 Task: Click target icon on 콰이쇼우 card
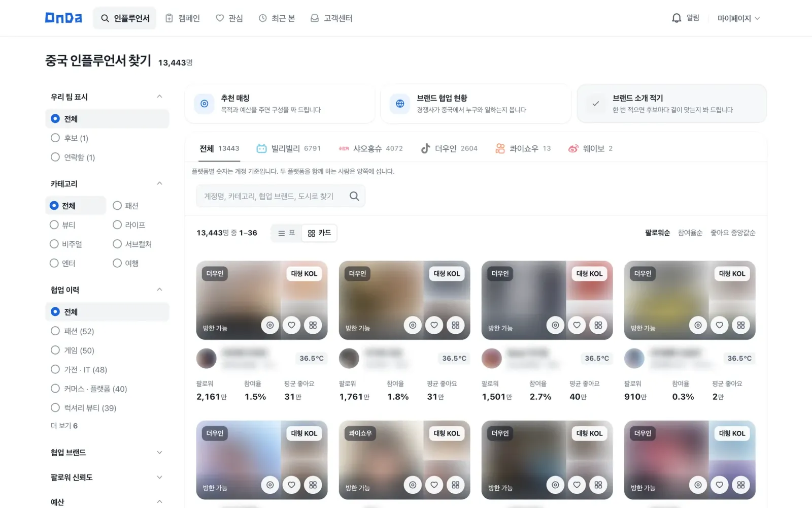[x=413, y=485]
